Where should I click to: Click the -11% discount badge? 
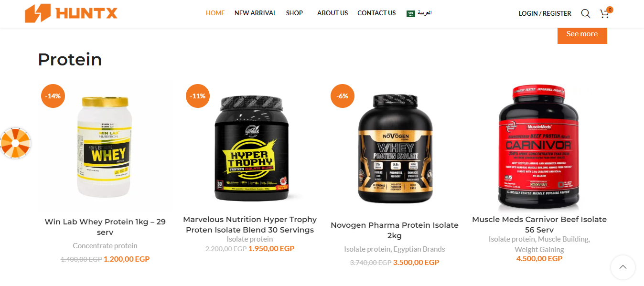pos(198,96)
